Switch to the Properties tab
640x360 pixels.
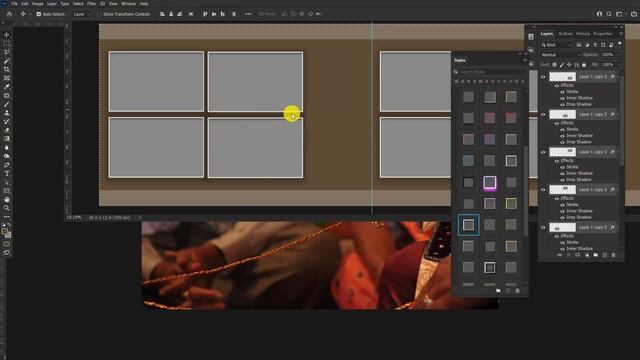[602, 34]
